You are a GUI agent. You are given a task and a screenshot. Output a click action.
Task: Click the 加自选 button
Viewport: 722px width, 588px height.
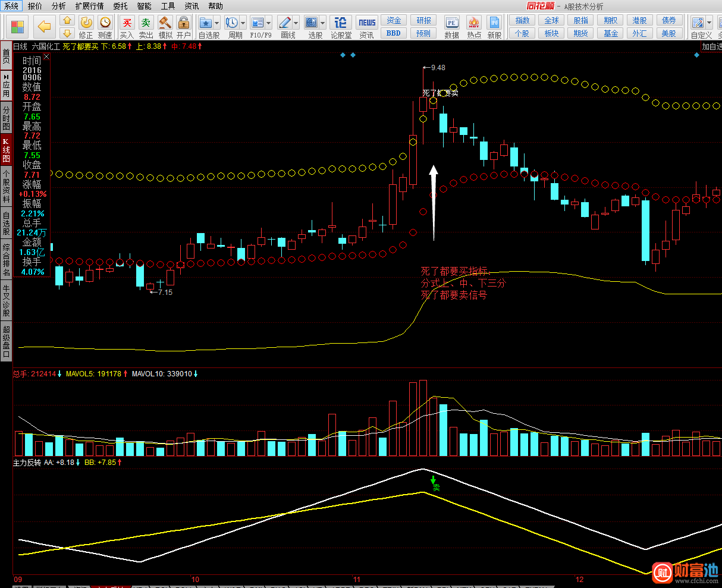point(711,46)
